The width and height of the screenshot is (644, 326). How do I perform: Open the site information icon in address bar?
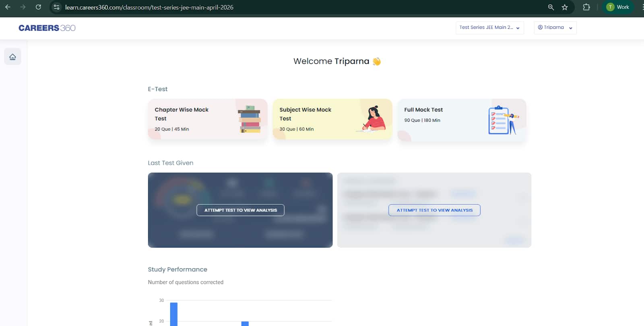pyautogui.click(x=57, y=7)
